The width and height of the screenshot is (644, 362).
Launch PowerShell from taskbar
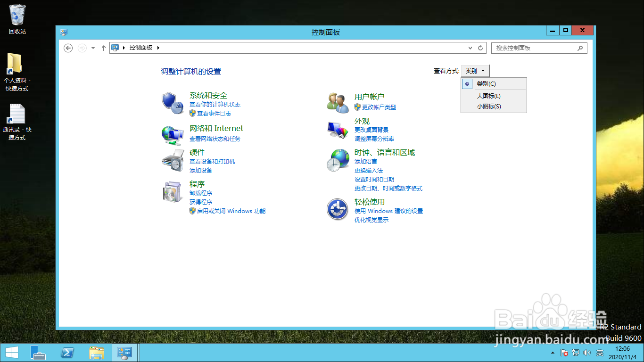click(x=68, y=353)
